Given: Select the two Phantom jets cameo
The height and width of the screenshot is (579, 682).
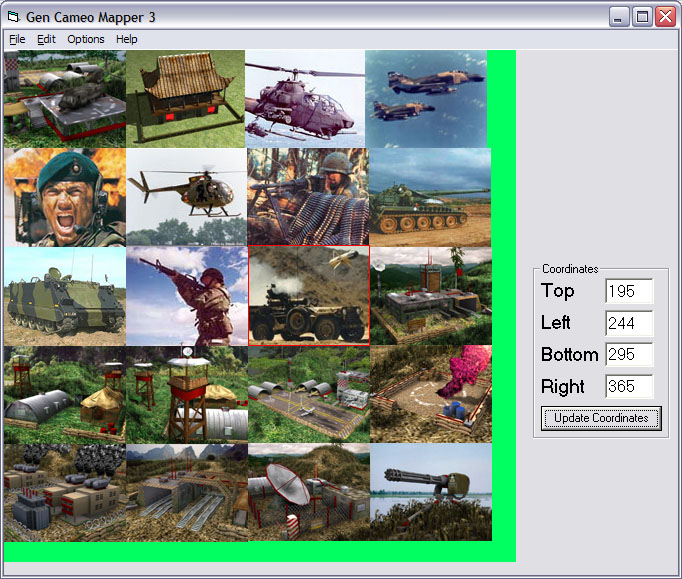Looking at the screenshot, I should coord(426,99).
